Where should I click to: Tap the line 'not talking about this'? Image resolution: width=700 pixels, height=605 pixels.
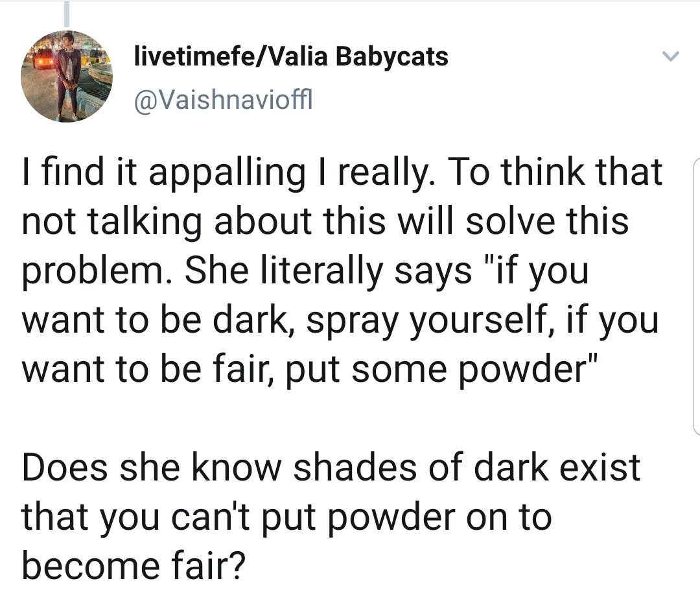pos(204,222)
